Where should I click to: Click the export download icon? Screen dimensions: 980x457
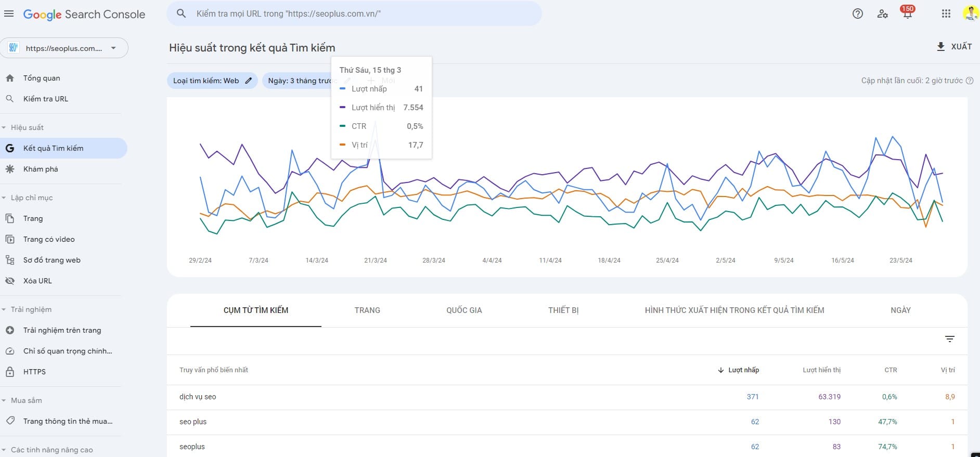click(940, 47)
